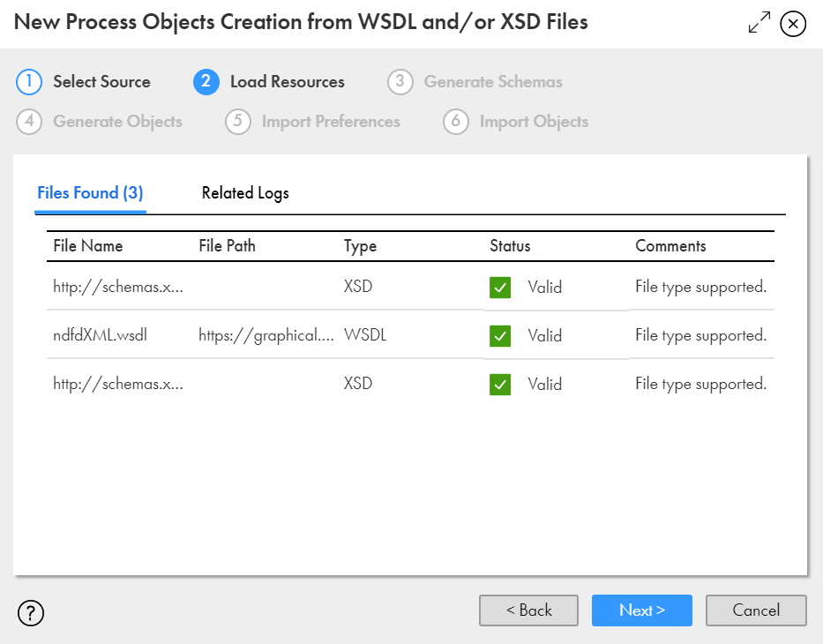
Task: Click green Valid checkmark in first XSD row
Action: [x=499, y=287]
